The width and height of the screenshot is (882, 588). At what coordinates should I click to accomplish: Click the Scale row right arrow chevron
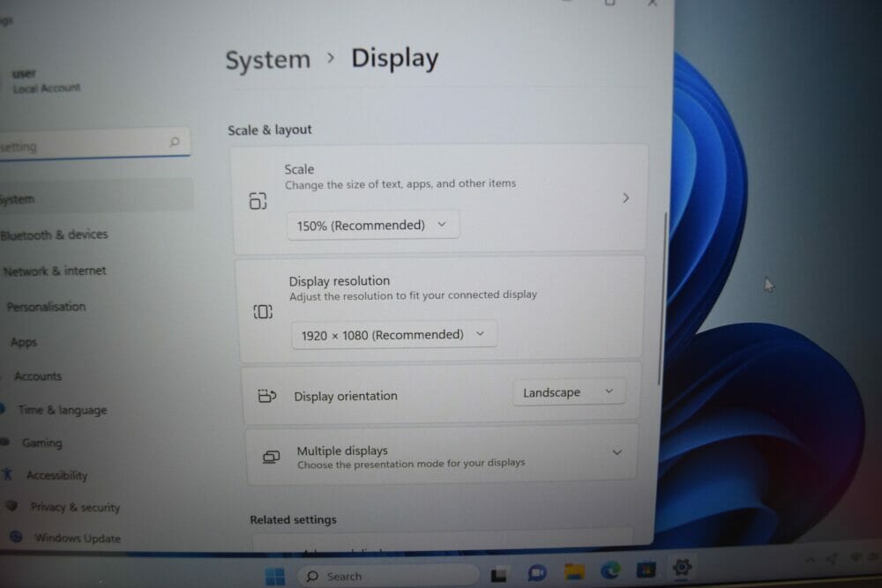pyautogui.click(x=625, y=197)
